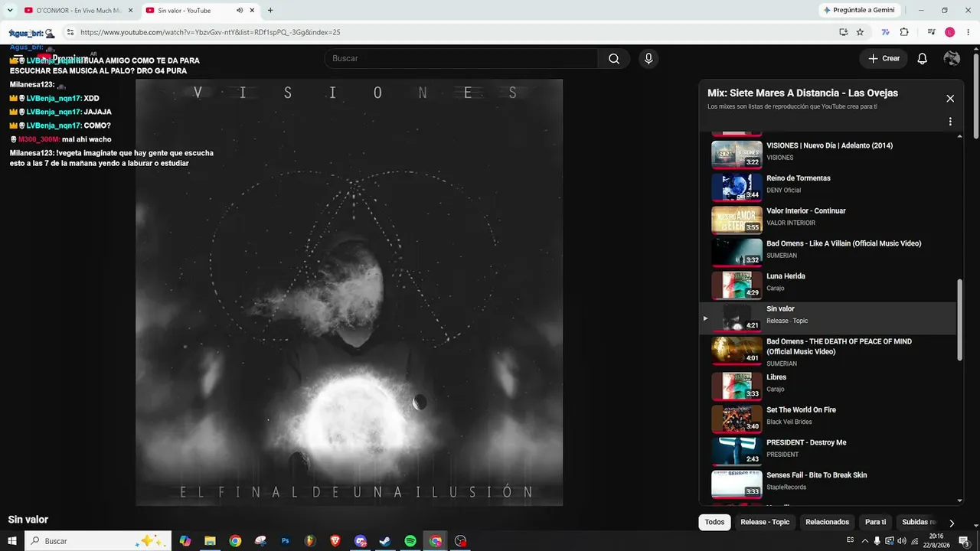Open the Chrome three-dot menu
The height and width of the screenshot is (551, 980).
tap(968, 32)
